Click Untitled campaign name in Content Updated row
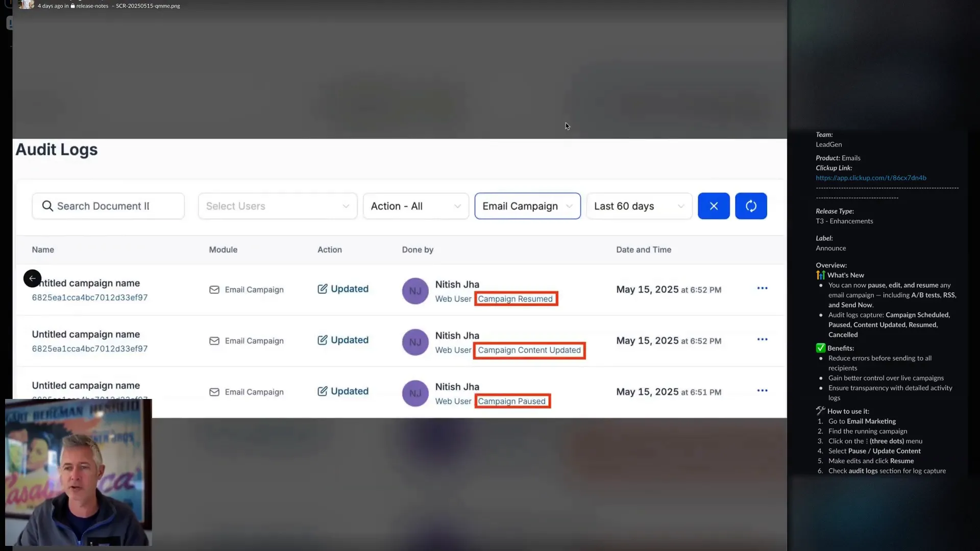 coord(86,334)
